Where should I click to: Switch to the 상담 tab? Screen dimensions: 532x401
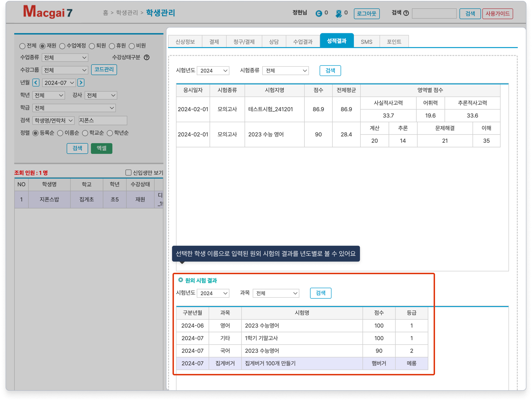[274, 42]
